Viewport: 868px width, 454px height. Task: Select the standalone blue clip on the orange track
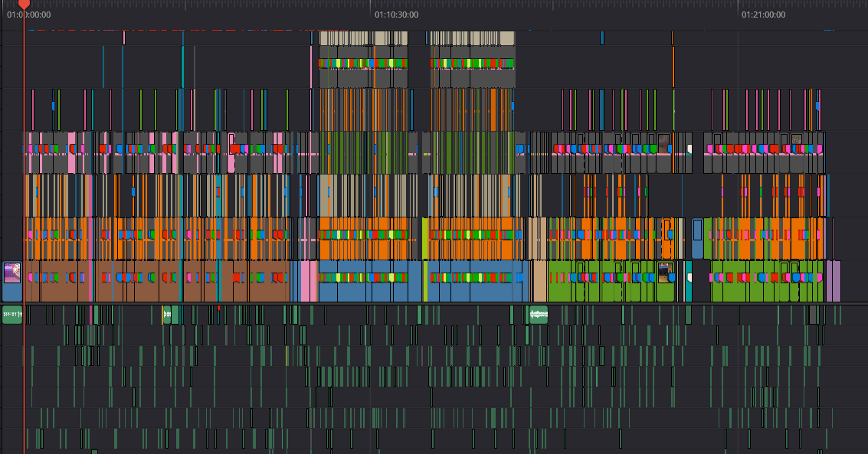point(697,238)
